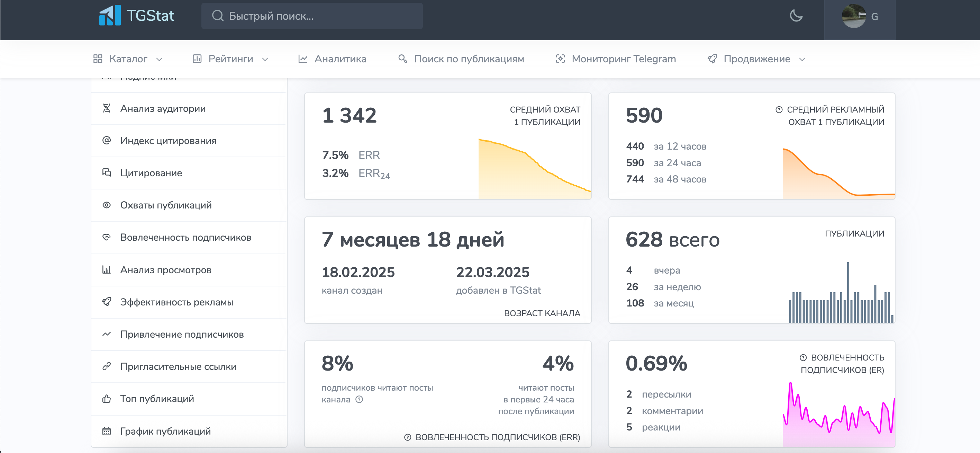Open the user profile avatar
980x453 pixels.
(x=853, y=16)
